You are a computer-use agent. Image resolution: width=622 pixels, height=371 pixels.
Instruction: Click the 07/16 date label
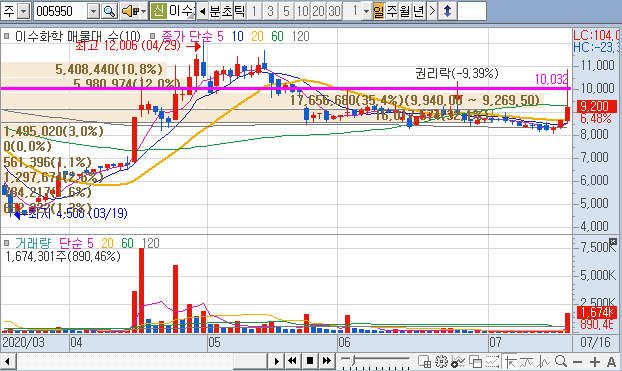pyautogui.click(x=595, y=342)
